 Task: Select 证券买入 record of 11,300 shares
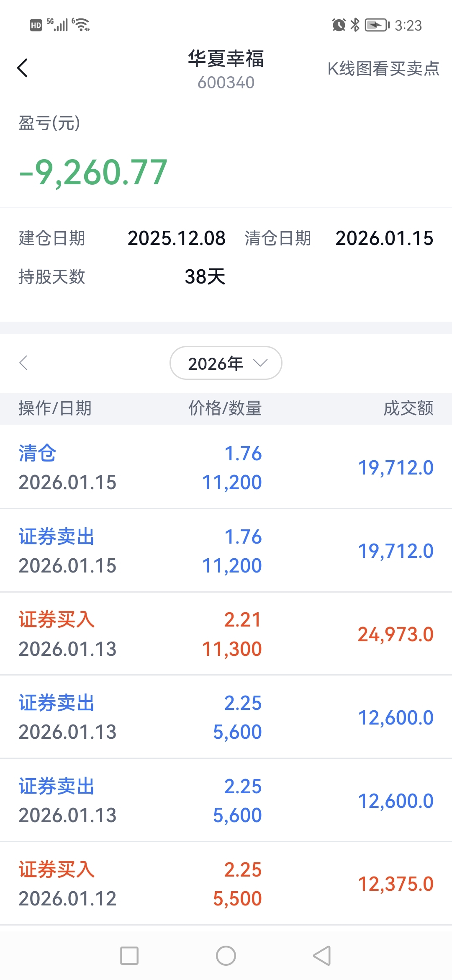click(x=226, y=634)
